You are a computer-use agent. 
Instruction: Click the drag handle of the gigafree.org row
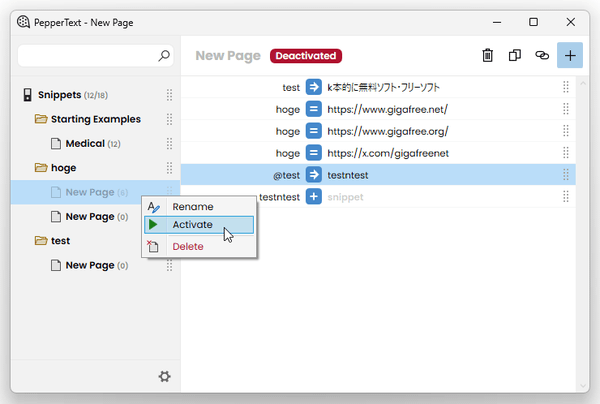tap(566, 131)
